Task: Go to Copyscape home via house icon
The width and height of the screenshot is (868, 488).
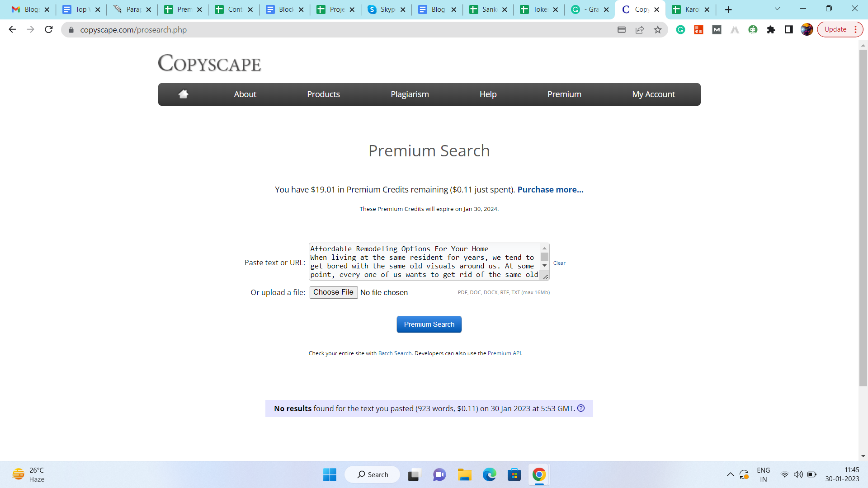Action: click(183, 94)
